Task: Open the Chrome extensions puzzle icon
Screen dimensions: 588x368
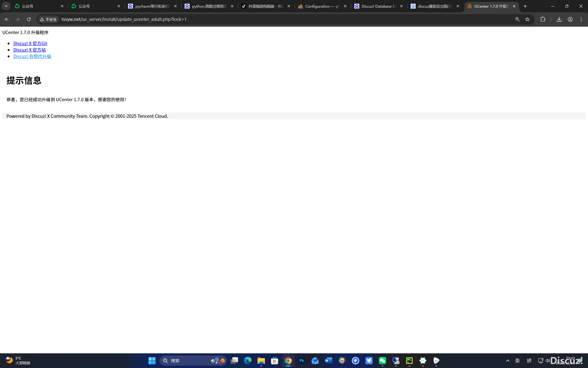Action: point(543,19)
